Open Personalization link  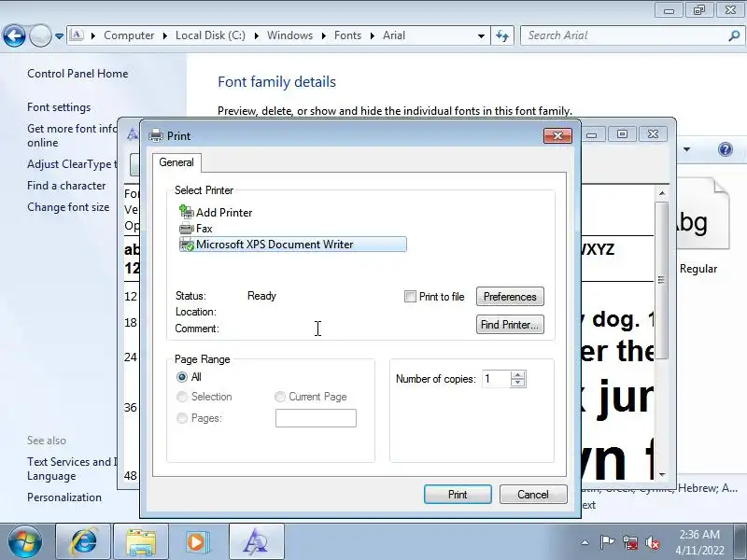coord(64,497)
